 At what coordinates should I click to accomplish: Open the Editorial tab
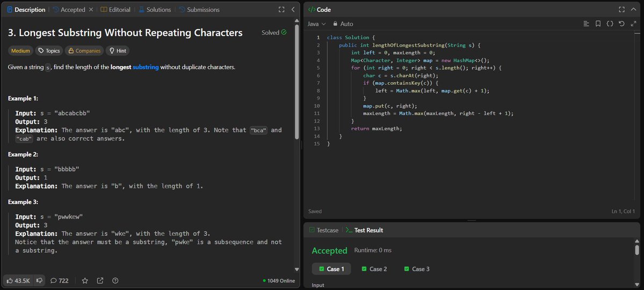click(x=115, y=10)
